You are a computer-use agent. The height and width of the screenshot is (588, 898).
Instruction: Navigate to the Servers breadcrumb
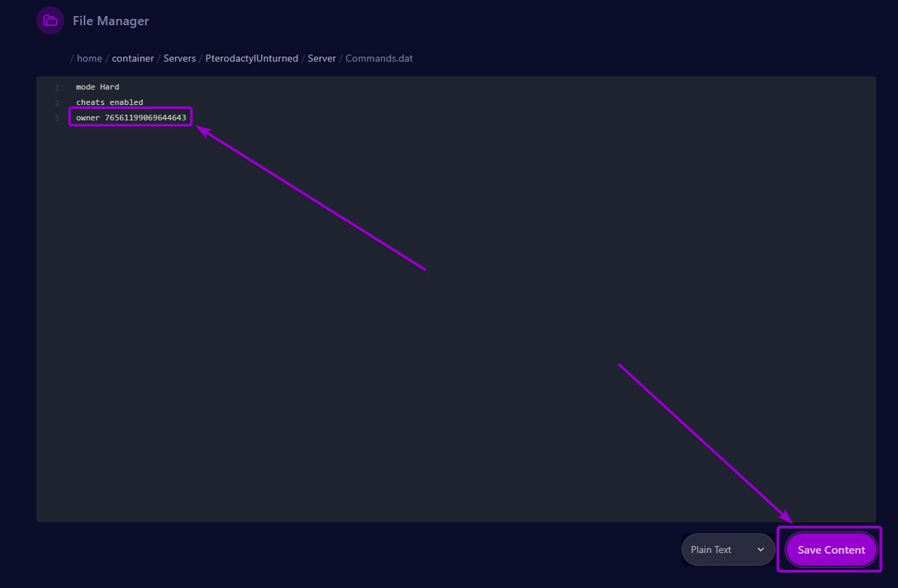(180, 58)
